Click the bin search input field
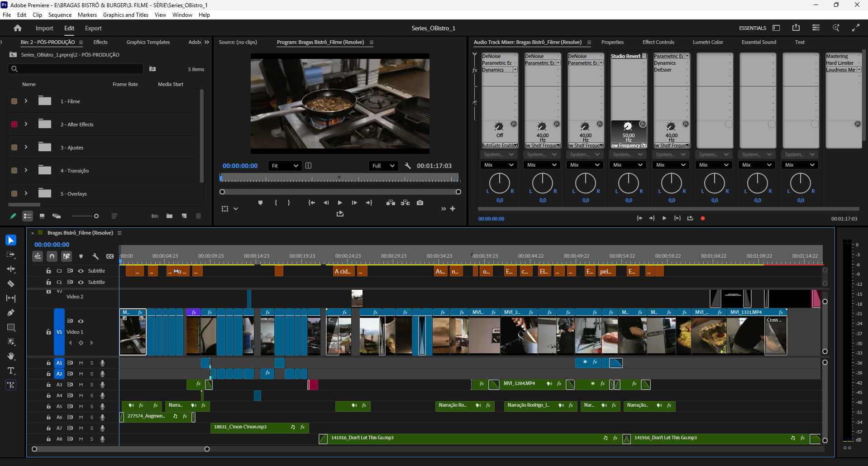868x466 pixels. coord(75,68)
